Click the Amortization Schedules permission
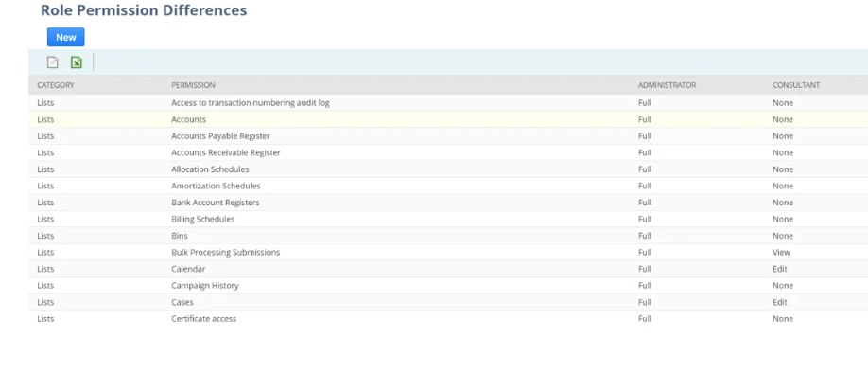The height and width of the screenshot is (391, 868). [216, 186]
